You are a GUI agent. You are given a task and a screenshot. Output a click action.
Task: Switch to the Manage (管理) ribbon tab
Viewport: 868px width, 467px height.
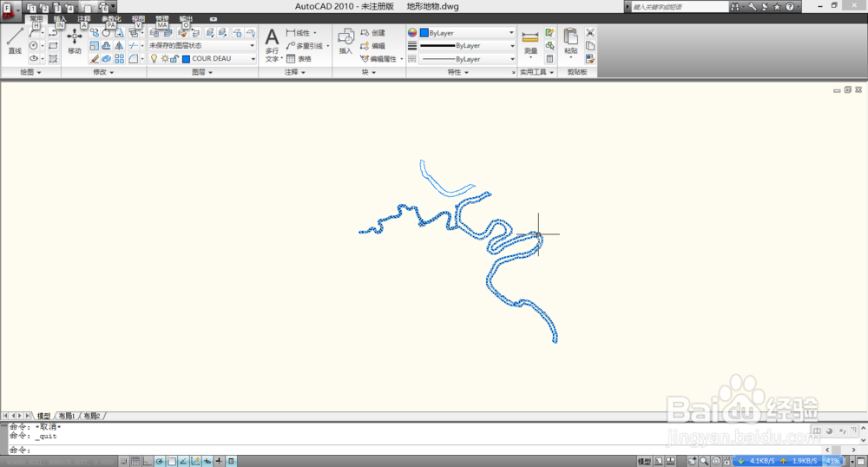pyautogui.click(x=161, y=19)
